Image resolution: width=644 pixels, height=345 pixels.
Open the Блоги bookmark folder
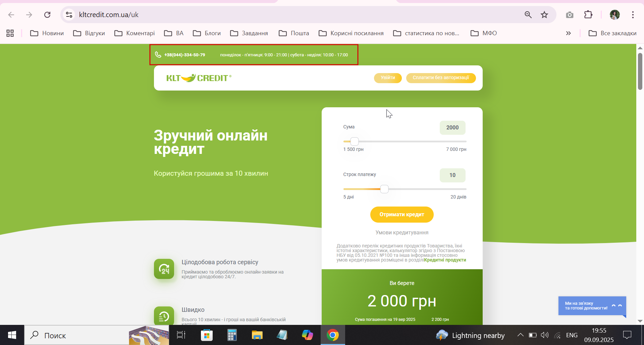207,33
